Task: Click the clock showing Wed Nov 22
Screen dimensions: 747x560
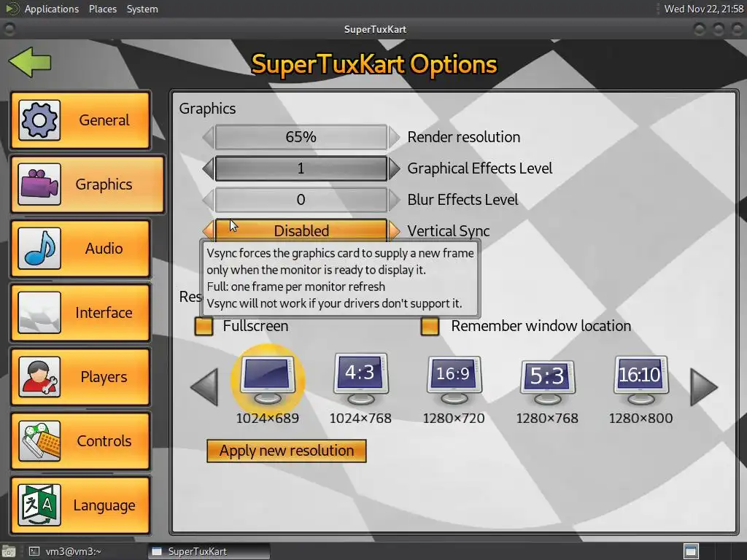Action: tap(704, 9)
